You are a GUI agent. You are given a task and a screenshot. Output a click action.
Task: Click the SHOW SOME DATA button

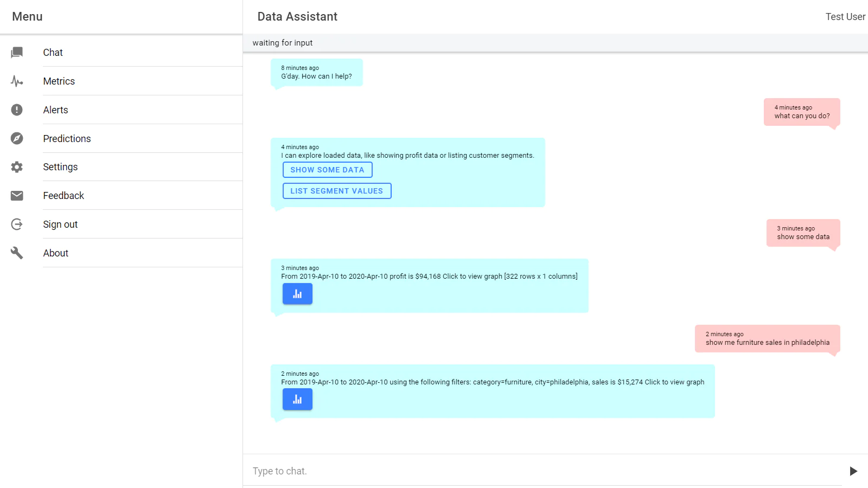(327, 169)
